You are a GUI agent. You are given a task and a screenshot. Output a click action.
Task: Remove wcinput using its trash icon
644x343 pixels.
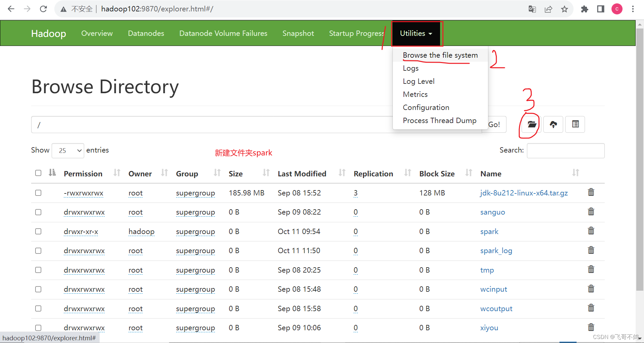pos(591,289)
